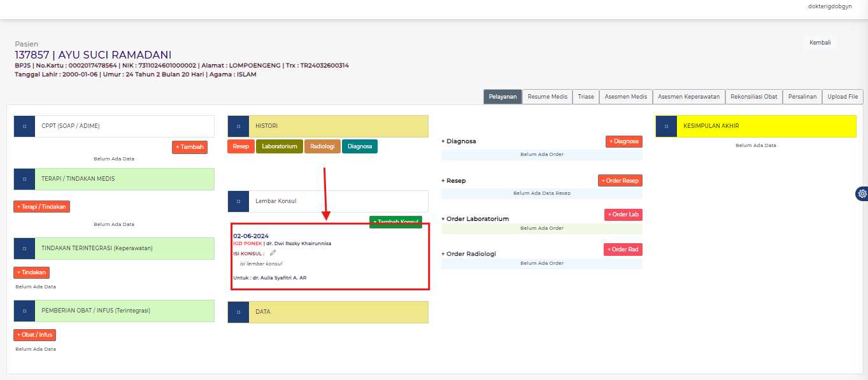Click the square icon beside CPPT (SOAP / ADIME)
This screenshot has width=868, height=380.
click(x=24, y=126)
